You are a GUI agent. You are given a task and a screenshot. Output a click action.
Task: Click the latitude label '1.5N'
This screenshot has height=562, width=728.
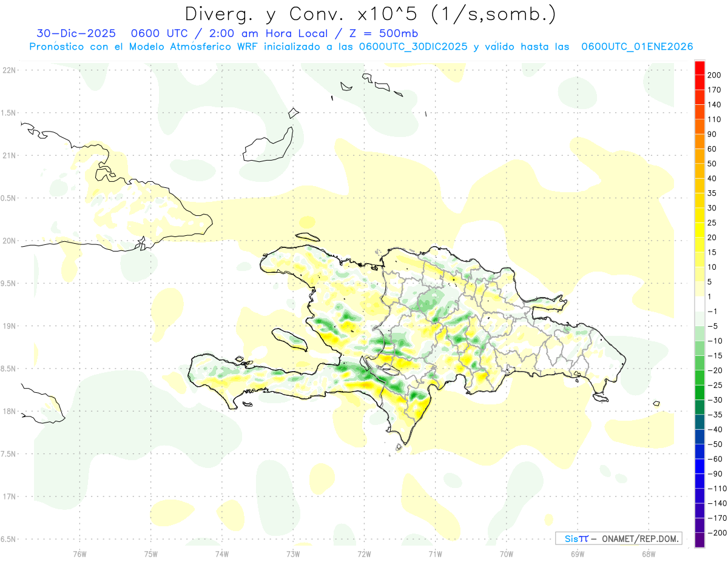(x=8, y=113)
